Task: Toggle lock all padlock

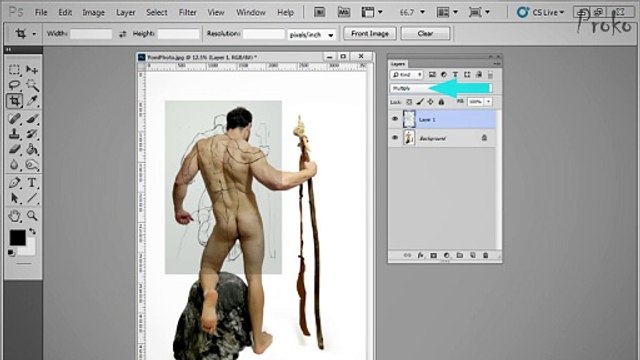Action: [441, 102]
